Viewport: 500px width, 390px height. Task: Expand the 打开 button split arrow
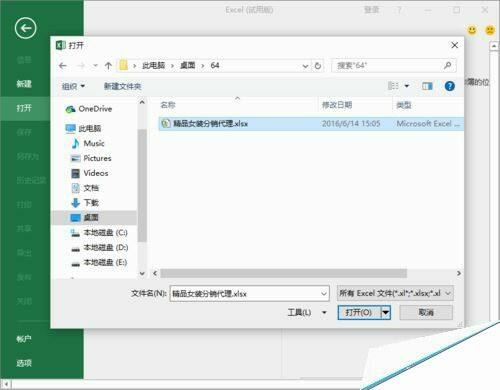coord(386,313)
